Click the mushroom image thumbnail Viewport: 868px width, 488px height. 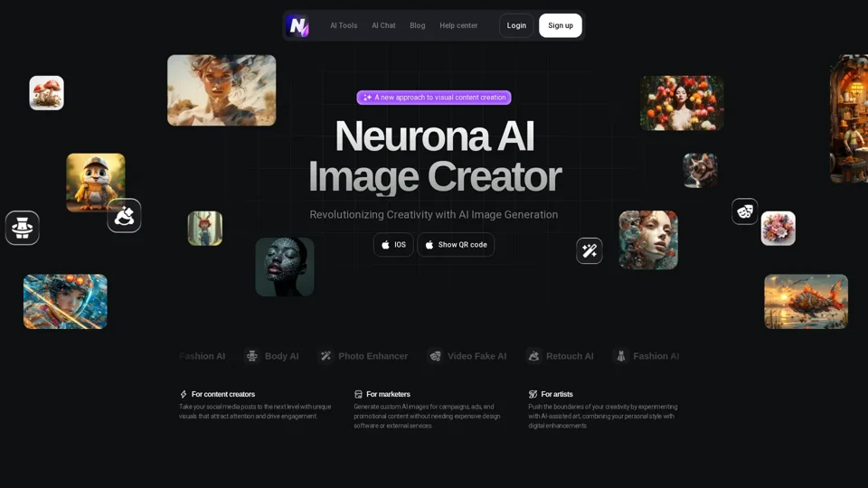click(x=46, y=93)
